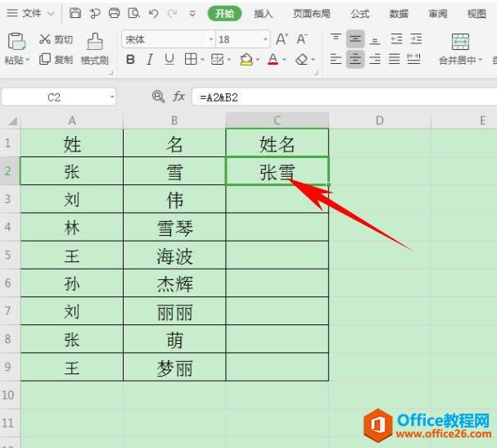Open the insert function fx button
The height and width of the screenshot is (448, 497).
click(178, 97)
